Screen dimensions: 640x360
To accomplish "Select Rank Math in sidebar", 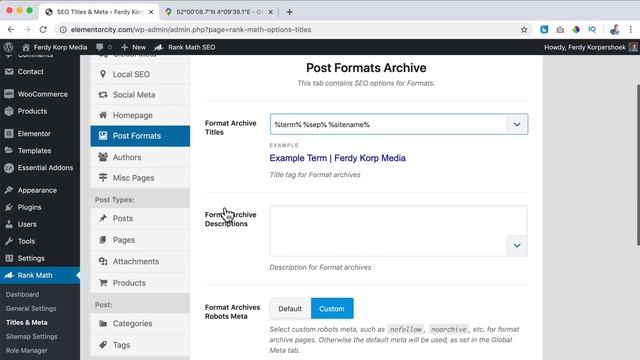I will coord(40,275).
